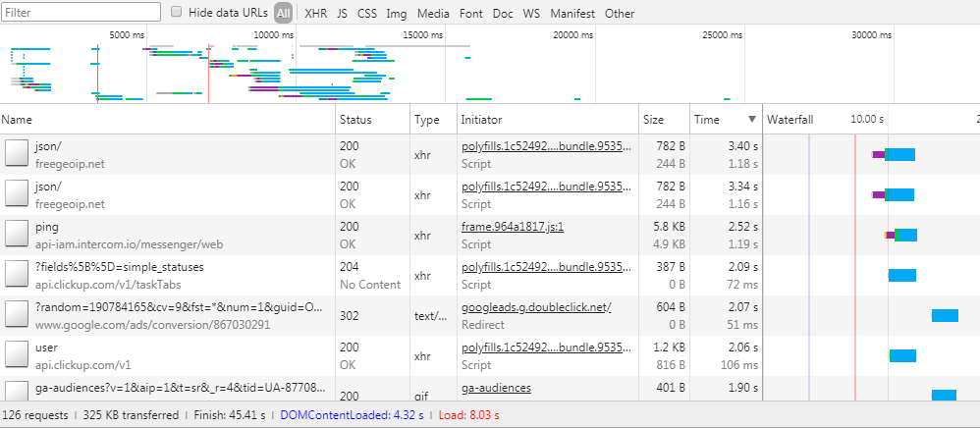Open polyfills initiator link in ping-adjacent user row

(546, 348)
